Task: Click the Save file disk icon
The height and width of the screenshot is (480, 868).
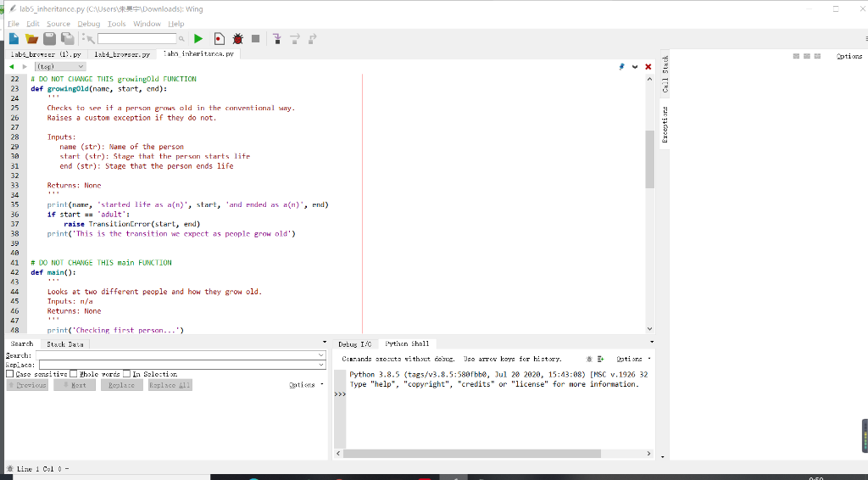Action: click(x=48, y=38)
